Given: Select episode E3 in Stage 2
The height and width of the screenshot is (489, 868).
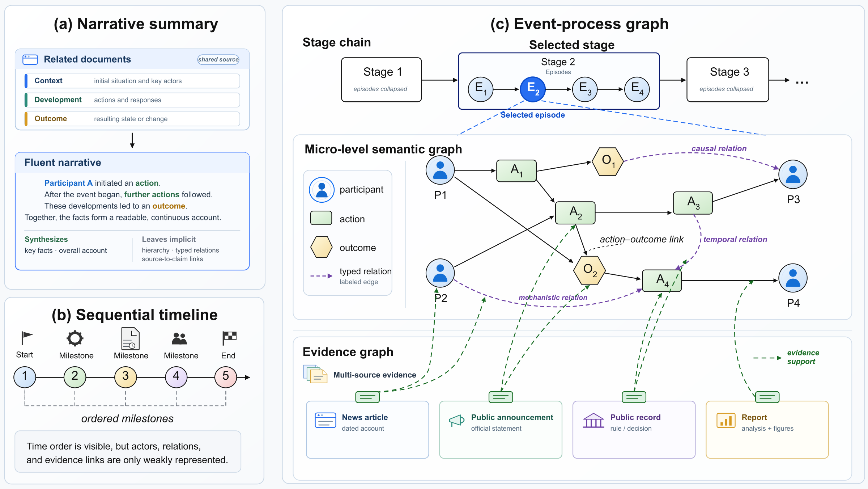Looking at the screenshot, I should (585, 89).
